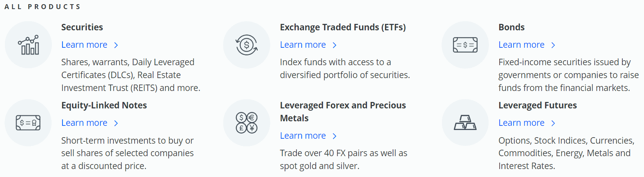Click the four currency symbols icon
The width and height of the screenshot is (644, 177).
pyautogui.click(x=247, y=123)
